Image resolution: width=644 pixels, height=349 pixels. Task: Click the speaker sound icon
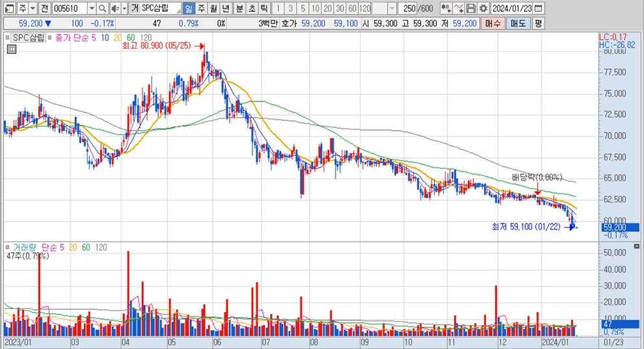coord(114,8)
